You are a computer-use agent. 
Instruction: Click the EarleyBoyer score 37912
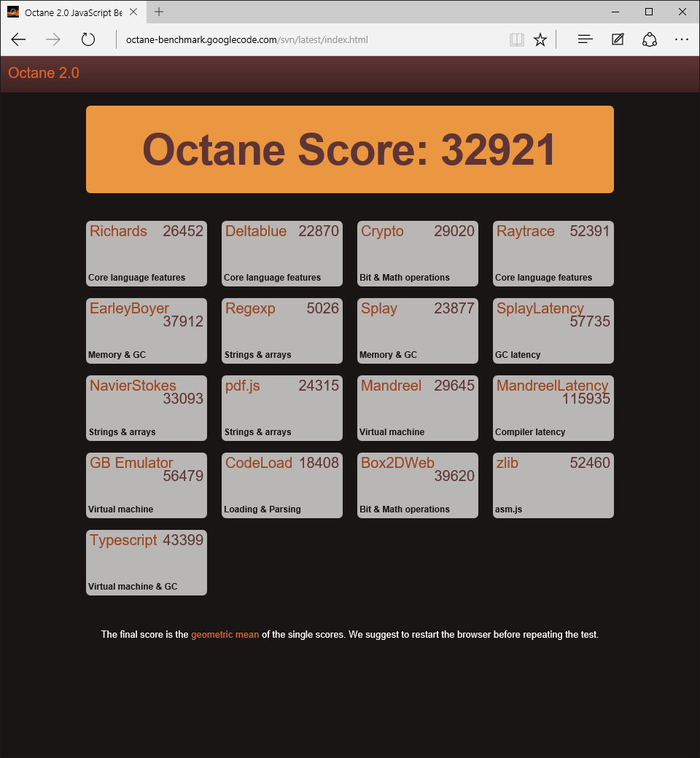tap(183, 321)
